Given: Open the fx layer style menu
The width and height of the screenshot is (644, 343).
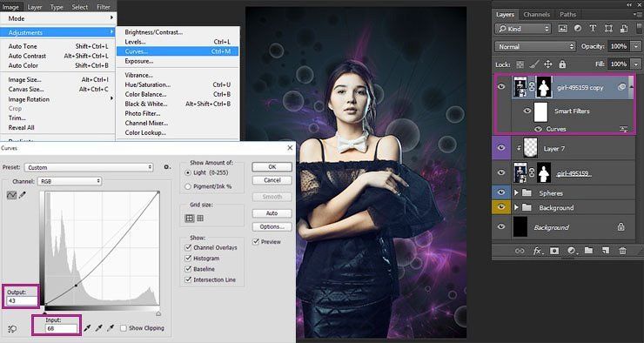Looking at the screenshot, I should coord(538,251).
